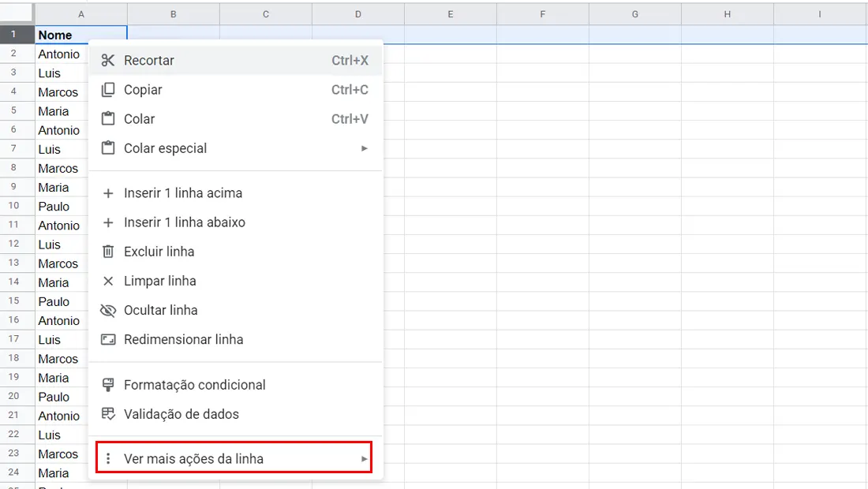Image resolution: width=868 pixels, height=489 pixels.
Task: Select column I header
Action: pos(821,14)
